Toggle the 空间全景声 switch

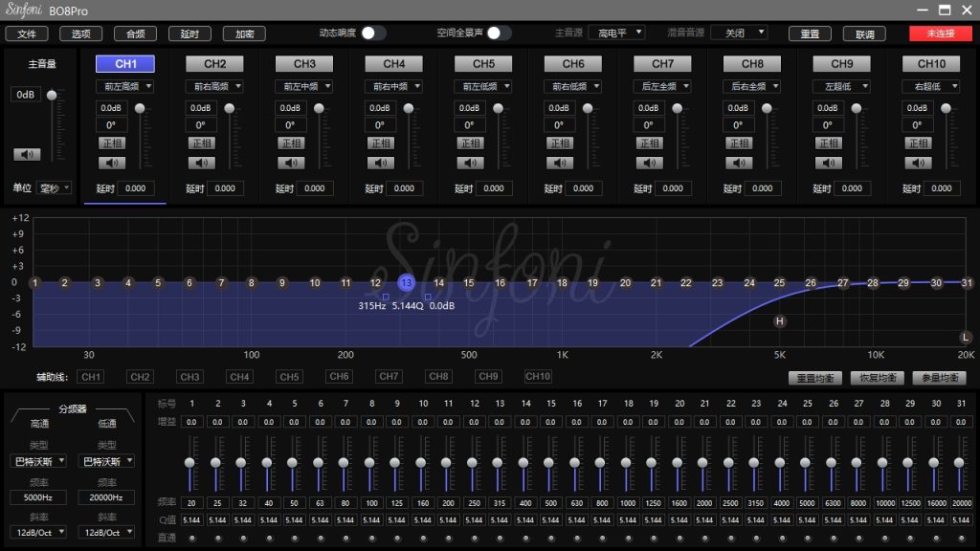[x=499, y=33]
